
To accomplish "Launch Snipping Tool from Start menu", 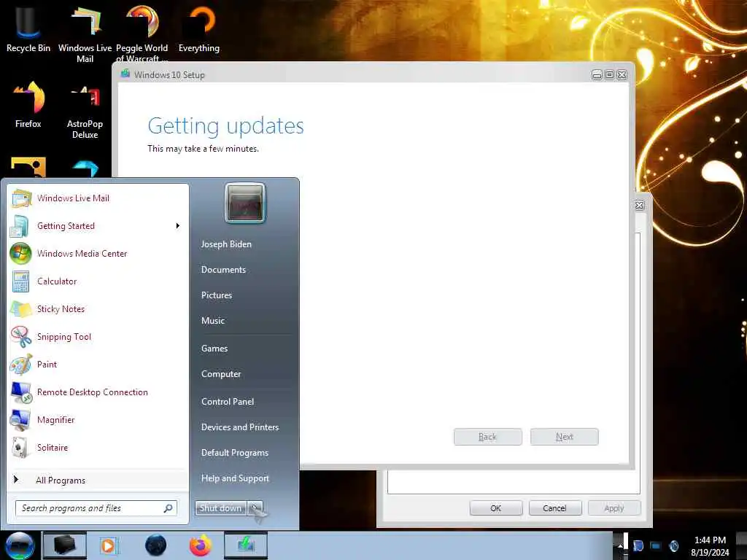I will tap(98, 337).
